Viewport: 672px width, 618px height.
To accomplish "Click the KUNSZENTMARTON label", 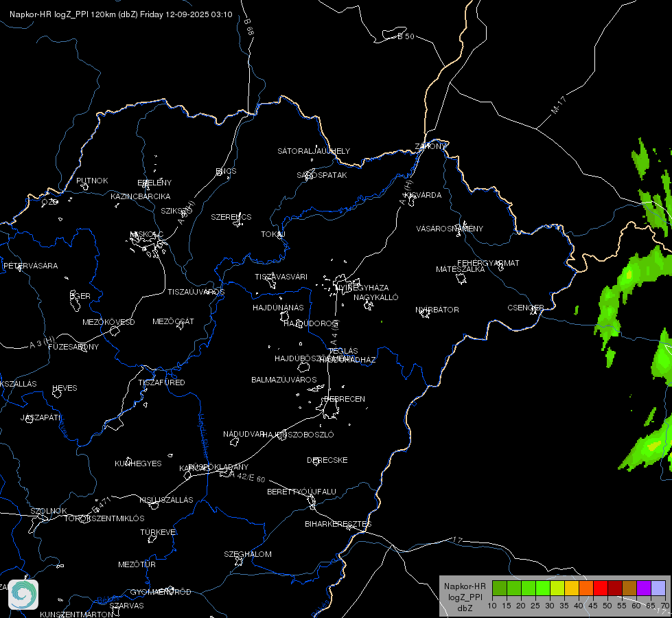I will (77, 614).
